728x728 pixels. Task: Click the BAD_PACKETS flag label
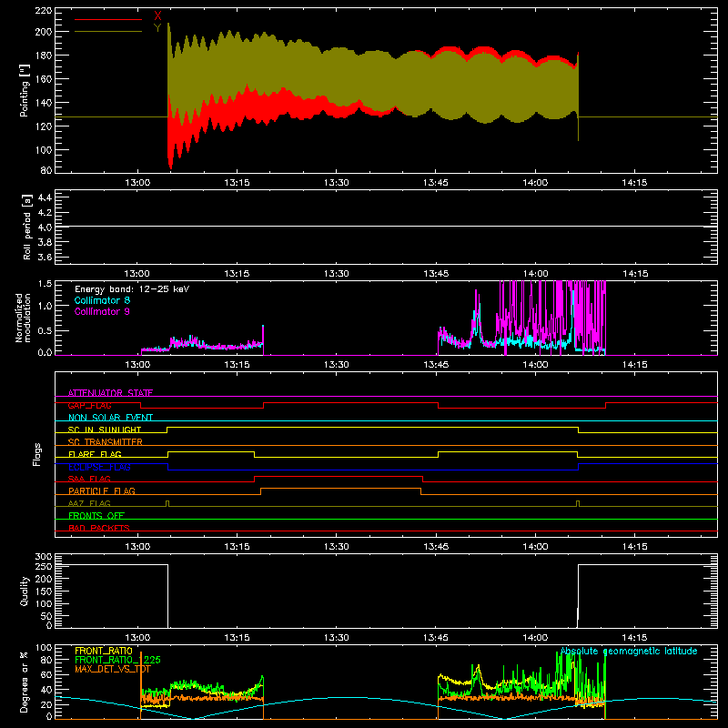[99, 528]
